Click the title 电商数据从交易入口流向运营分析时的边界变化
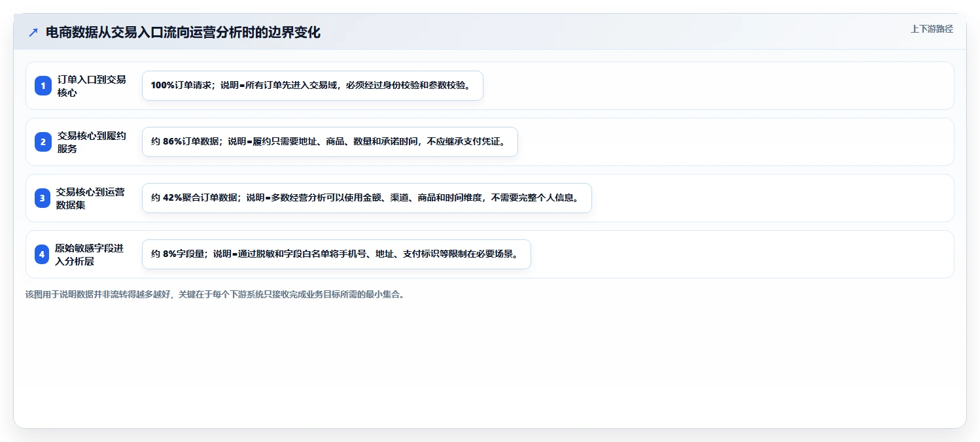The height and width of the screenshot is (442, 980). (183, 32)
